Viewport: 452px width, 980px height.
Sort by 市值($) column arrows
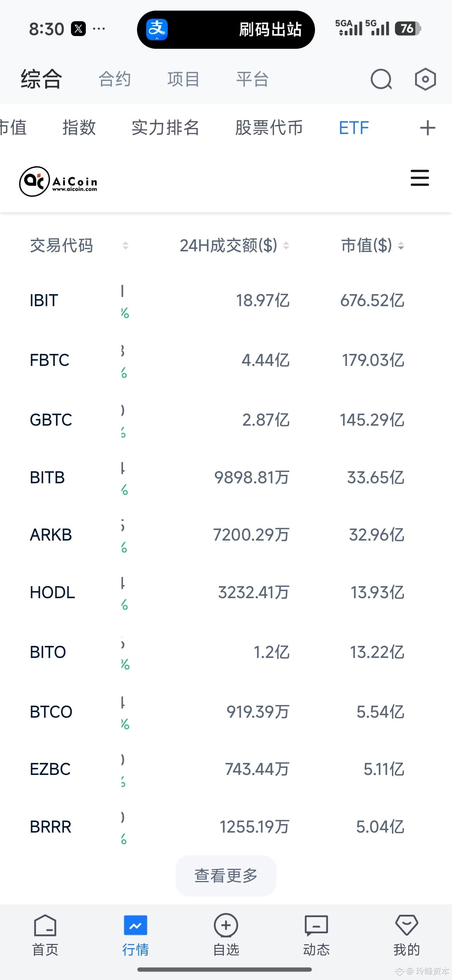(x=401, y=246)
